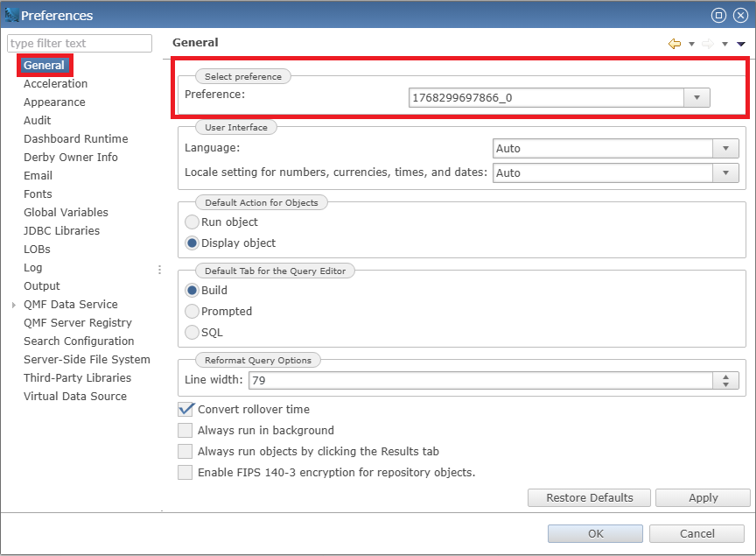Open Global Variables preferences
The width and height of the screenshot is (756, 556).
[66, 213]
